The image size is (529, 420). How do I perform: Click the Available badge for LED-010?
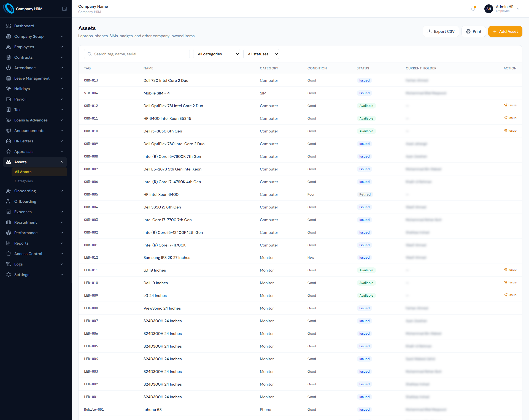[x=366, y=283]
